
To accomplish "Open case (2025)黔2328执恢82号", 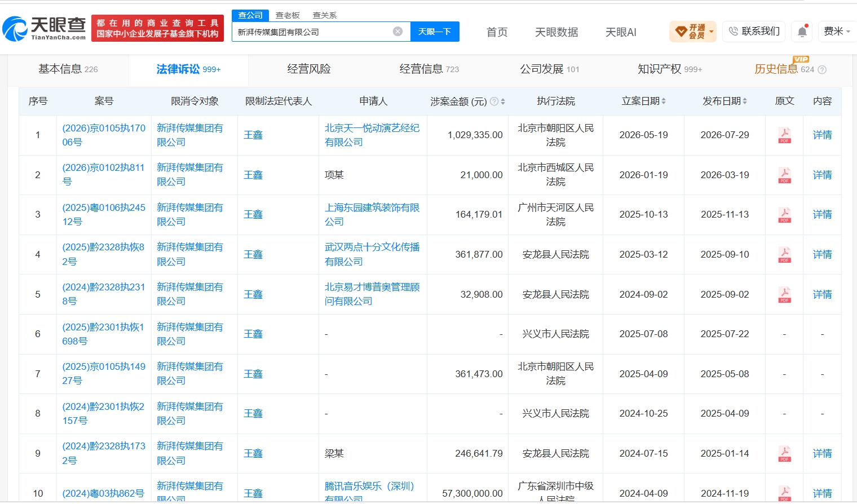I will tap(104, 254).
